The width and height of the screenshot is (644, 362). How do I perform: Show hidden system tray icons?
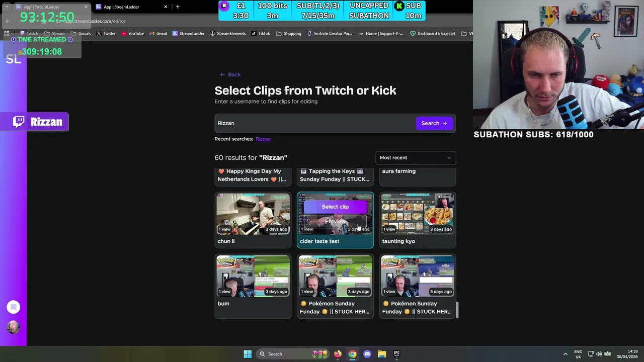(565, 354)
